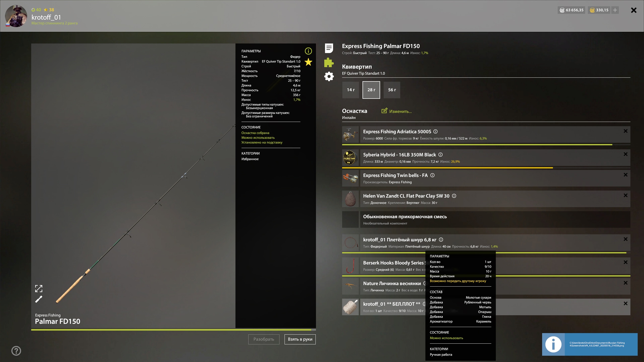The width and height of the screenshot is (644, 362).
Task: Click the rod wear bar under preview
Action: (x=173, y=330)
